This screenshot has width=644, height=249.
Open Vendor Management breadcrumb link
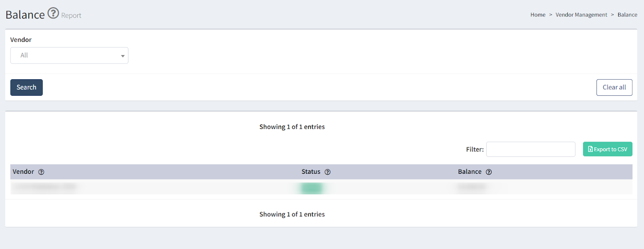click(x=581, y=15)
